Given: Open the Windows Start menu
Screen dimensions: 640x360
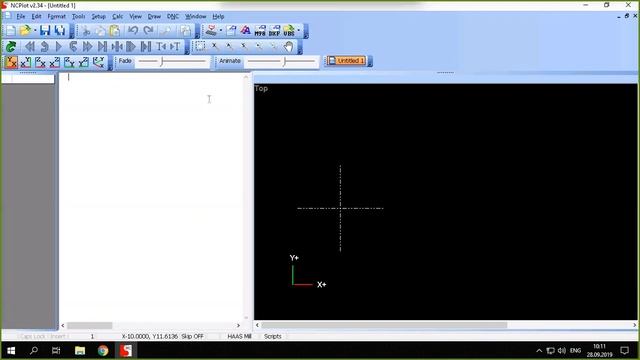Looking at the screenshot, I should click(11, 351).
